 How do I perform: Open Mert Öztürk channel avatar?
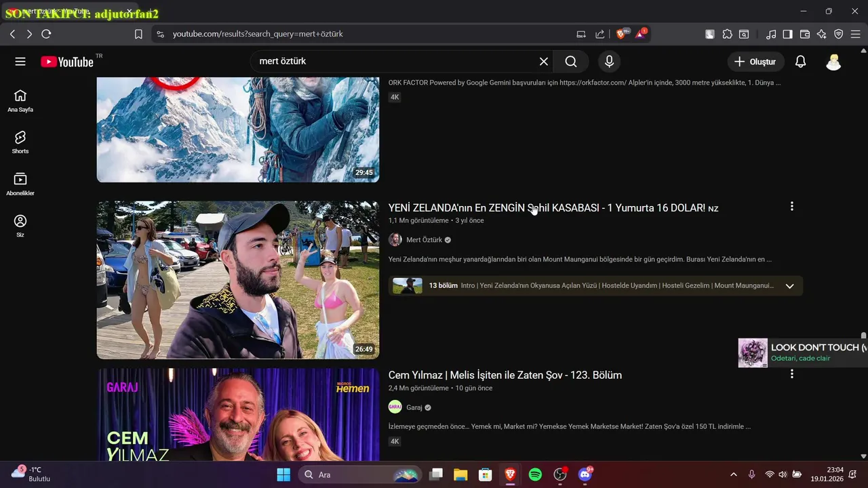pos(395,240)
